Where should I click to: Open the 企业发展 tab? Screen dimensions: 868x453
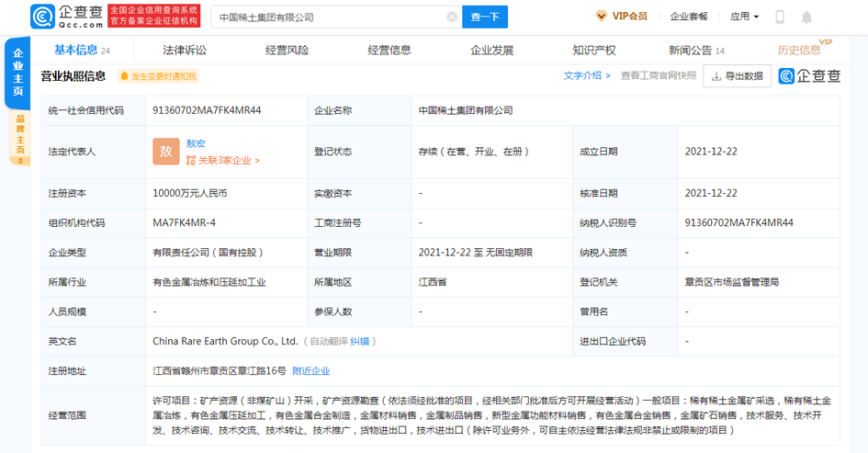click(x=491, y=51)
